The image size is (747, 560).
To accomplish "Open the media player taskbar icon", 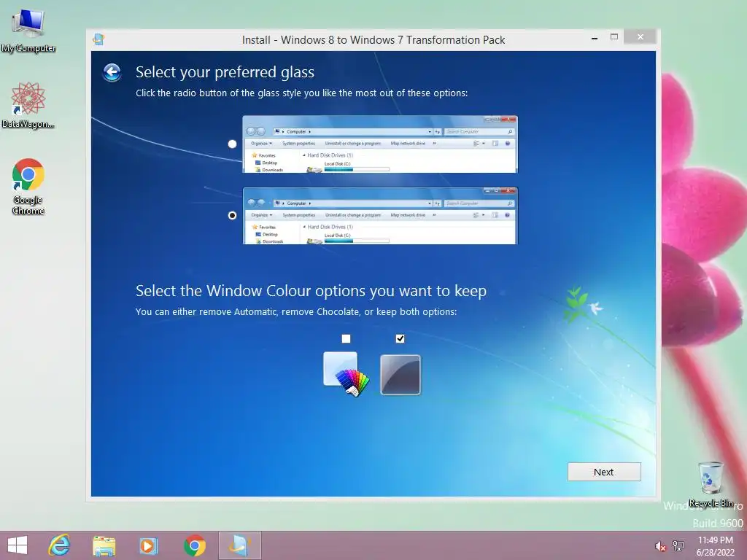I will tap(148, 545).
